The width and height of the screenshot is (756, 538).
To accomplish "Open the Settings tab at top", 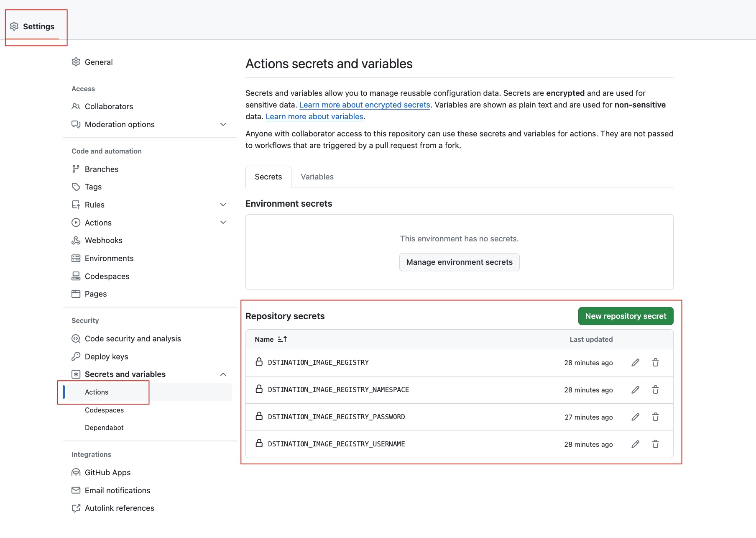I will click(33, 27).
